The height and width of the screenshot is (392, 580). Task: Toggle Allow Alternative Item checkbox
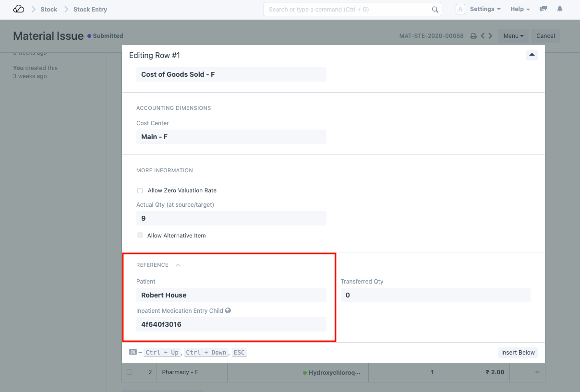[140, 236]
